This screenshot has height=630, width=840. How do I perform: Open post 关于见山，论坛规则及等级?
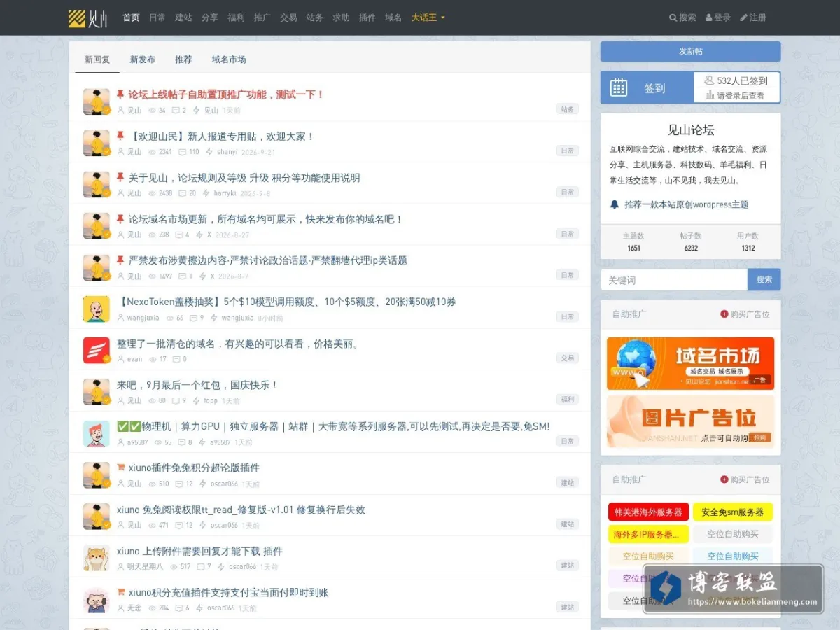click(244, 178)
